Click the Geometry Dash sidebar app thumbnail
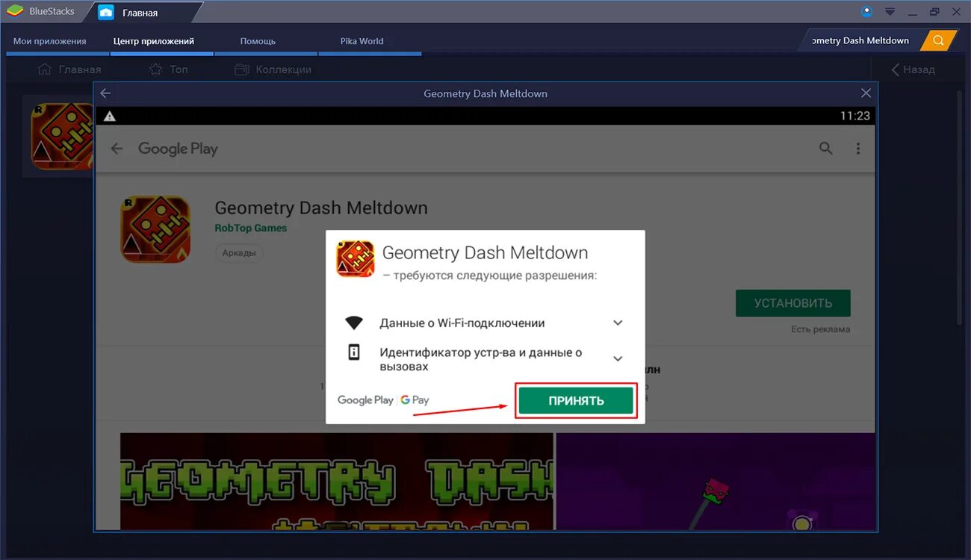 coord(62,137)
